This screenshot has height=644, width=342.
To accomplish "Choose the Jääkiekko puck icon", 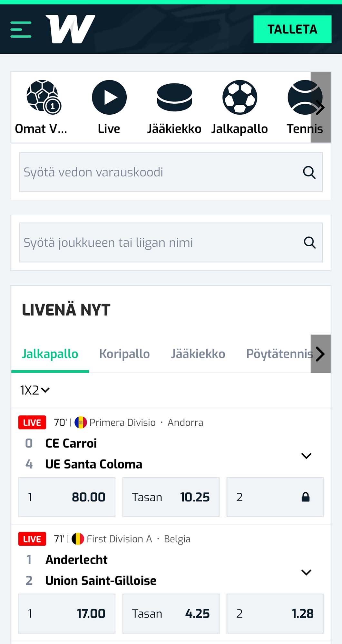I will pos(174,97).
